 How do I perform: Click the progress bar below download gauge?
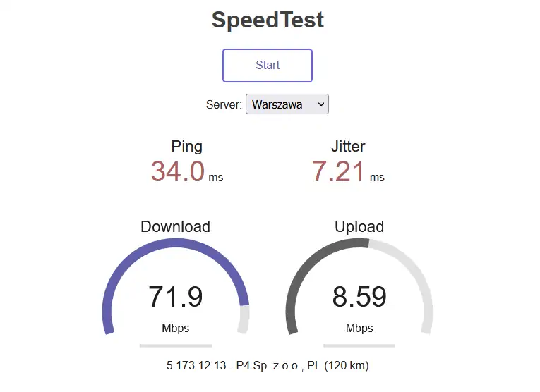pyautogui.click(x=175, y=345)
